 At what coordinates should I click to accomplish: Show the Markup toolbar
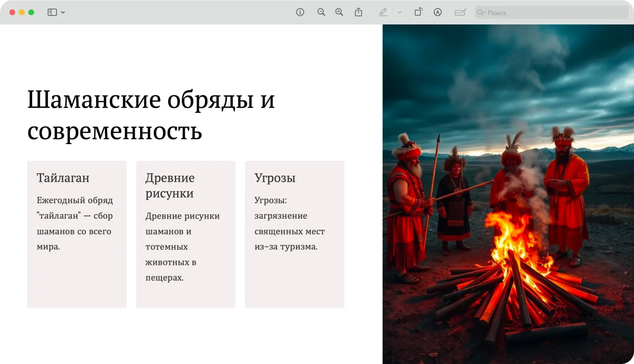point(438,12)
